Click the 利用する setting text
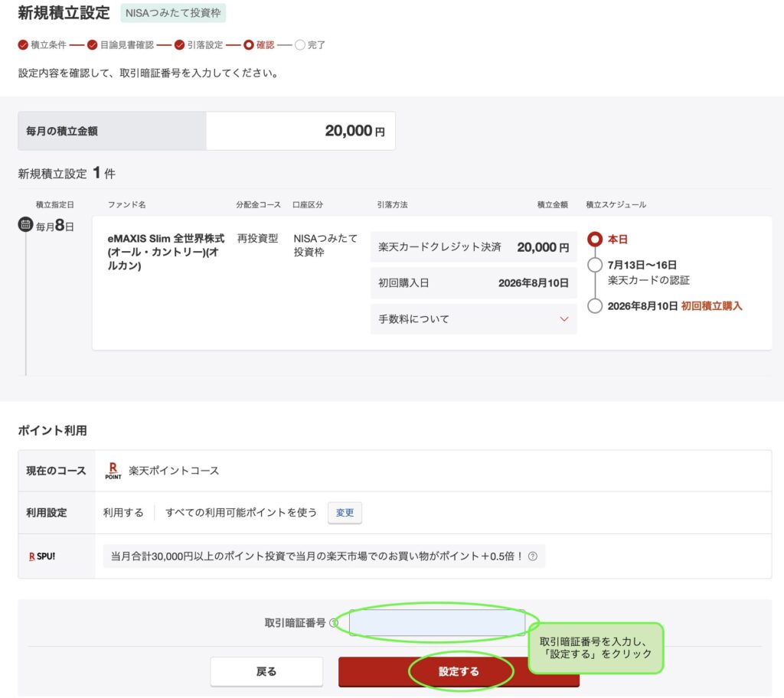The height and width of the screenshot is (698, 784). point(123,513)
